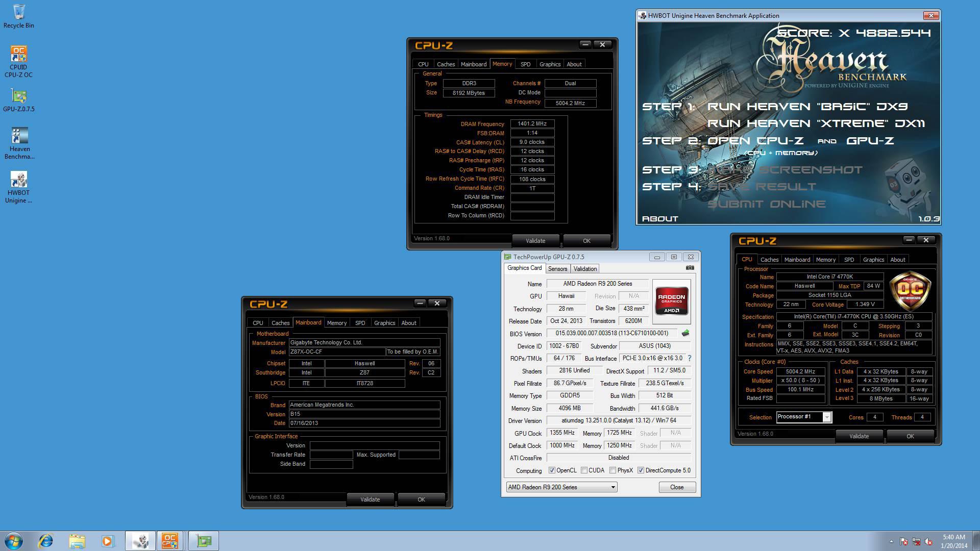Open the AMD Radeon R9 200 Series dropdown

coord(561,487)
